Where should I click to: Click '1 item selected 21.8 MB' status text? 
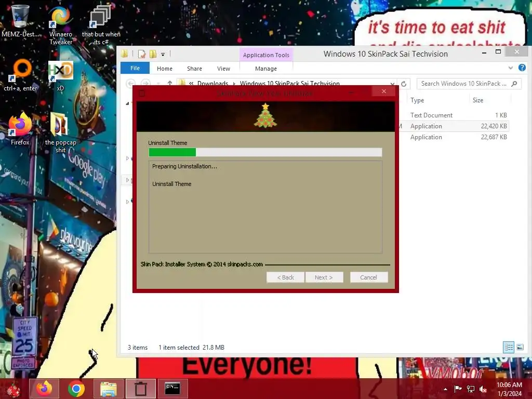coord(191,348)
